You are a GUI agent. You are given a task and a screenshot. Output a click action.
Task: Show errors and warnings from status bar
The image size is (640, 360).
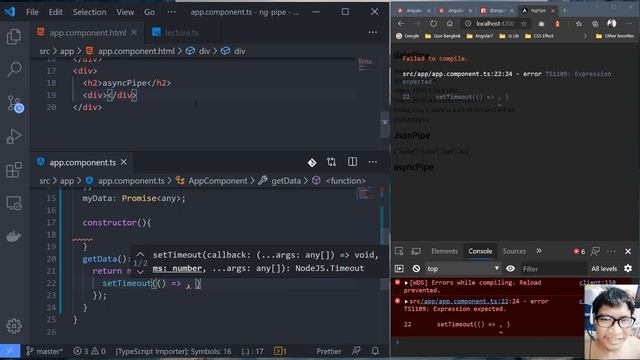coord(89,351)
